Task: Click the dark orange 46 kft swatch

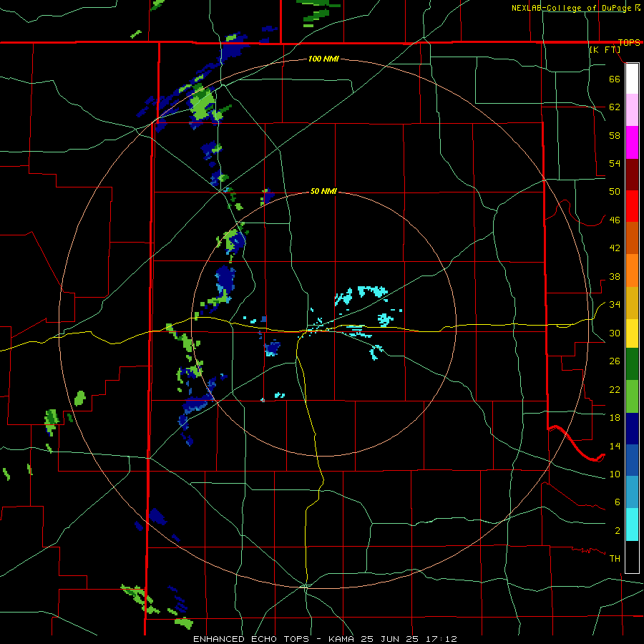Action: point(632,238)
